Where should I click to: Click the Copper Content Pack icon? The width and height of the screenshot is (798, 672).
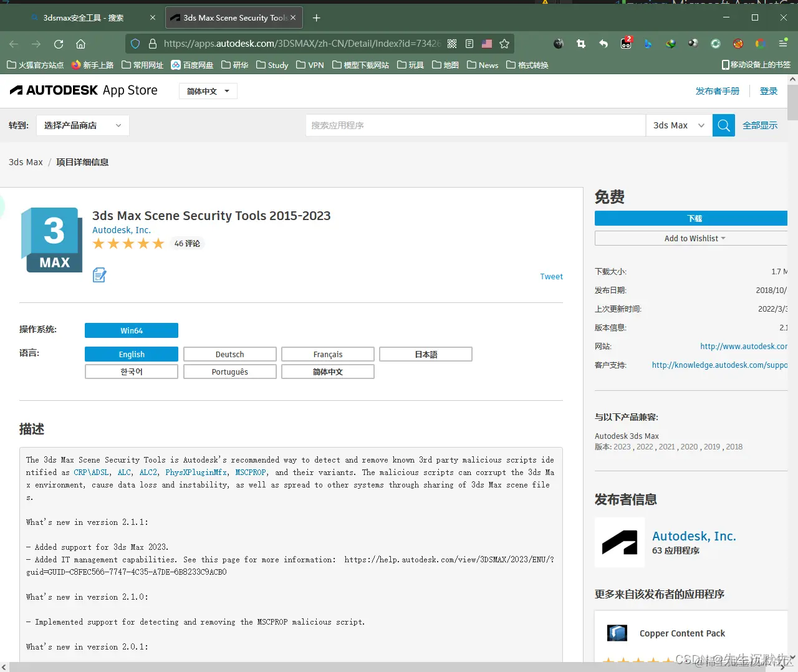(617, 633)
